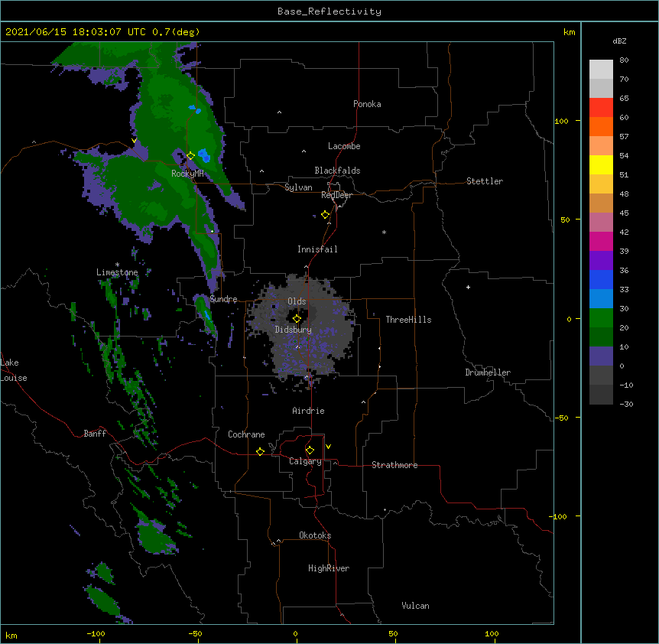Screen dimensions: 659x644
Task: Click the -50 tick label on vertical km axis
Action: [x=561, y=418]
